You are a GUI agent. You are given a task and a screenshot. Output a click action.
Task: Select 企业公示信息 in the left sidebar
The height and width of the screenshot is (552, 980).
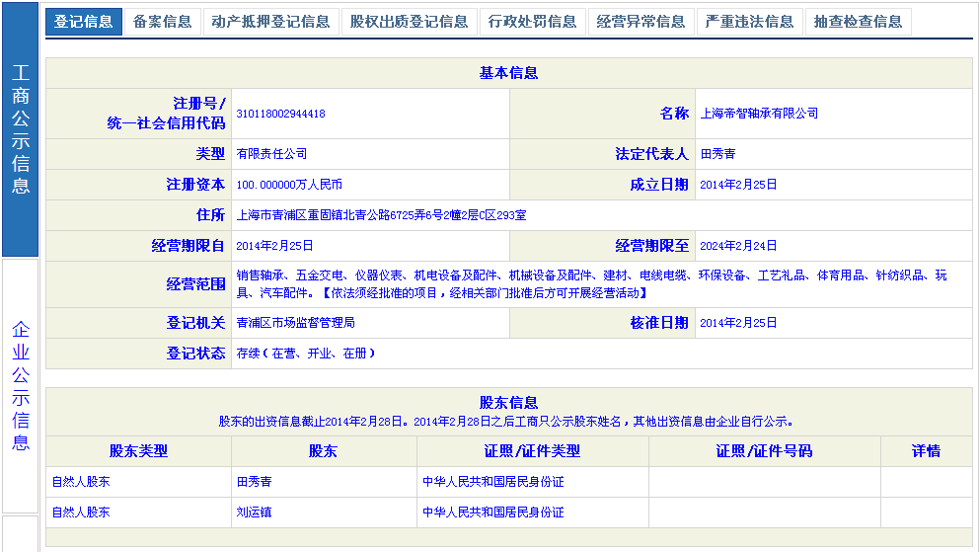pos(21,385)
